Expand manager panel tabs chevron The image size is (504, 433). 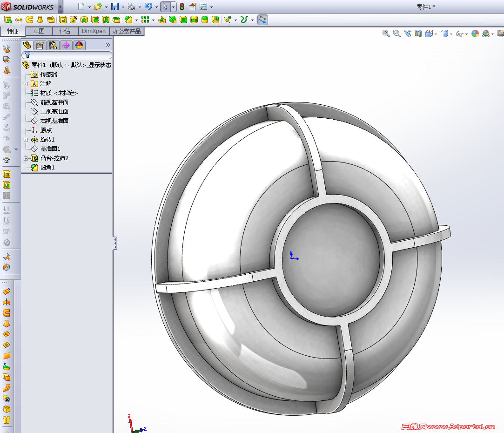pyautogui.click(x=108, y=45)
